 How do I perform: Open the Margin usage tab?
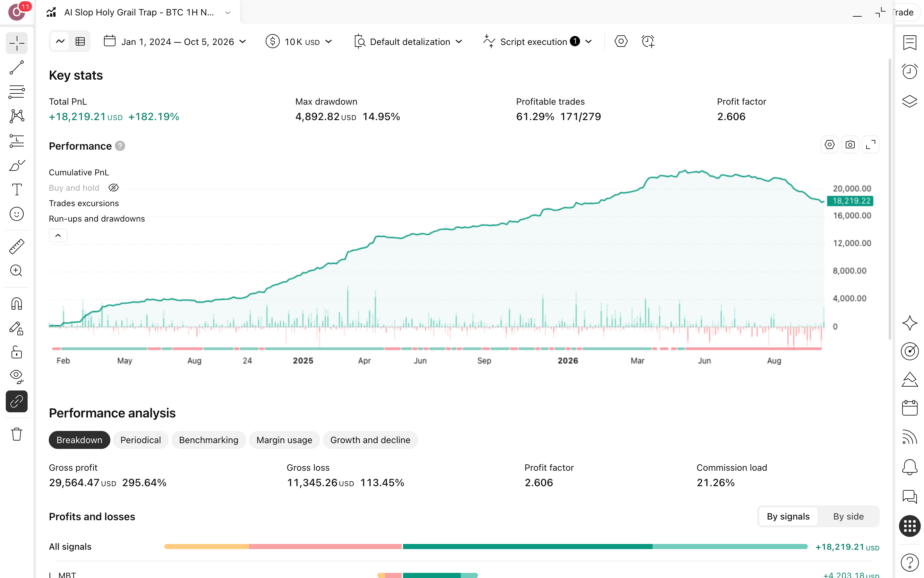[x=285, y=440]
